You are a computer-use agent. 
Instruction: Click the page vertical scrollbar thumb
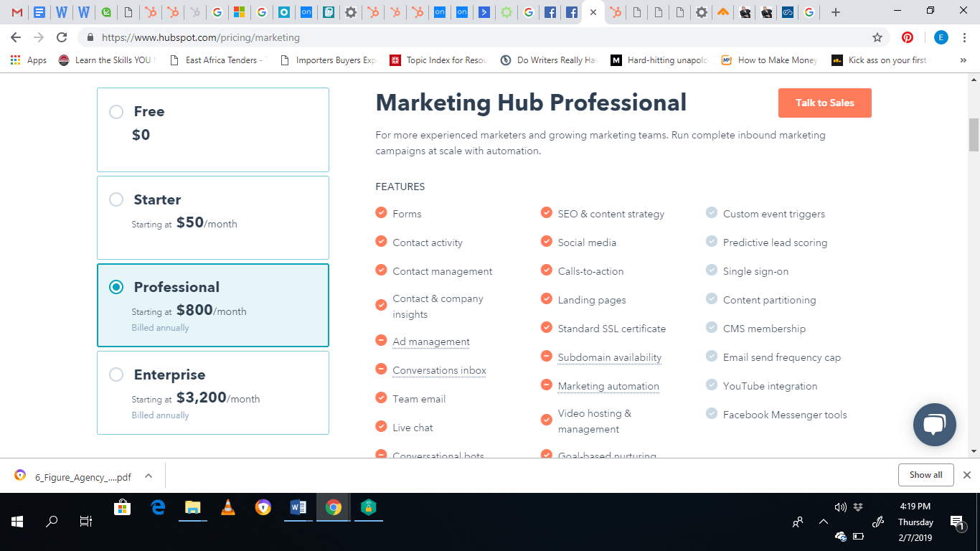click(x=974, y=135)
